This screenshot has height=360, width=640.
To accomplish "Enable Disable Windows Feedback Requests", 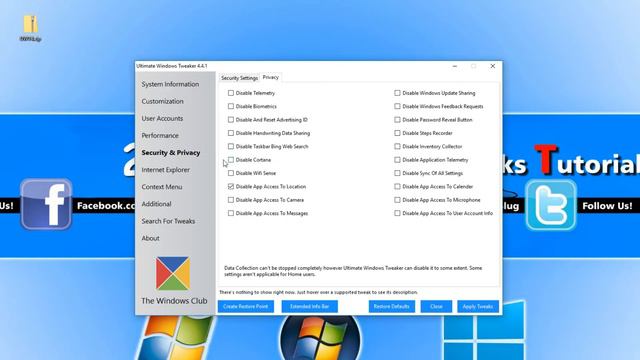I will click(397, 106).
